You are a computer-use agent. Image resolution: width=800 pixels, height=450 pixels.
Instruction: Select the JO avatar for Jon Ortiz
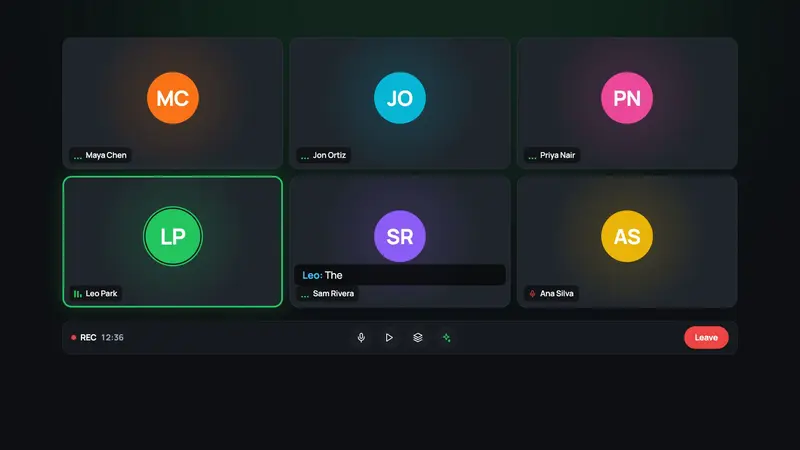(400, 98)
